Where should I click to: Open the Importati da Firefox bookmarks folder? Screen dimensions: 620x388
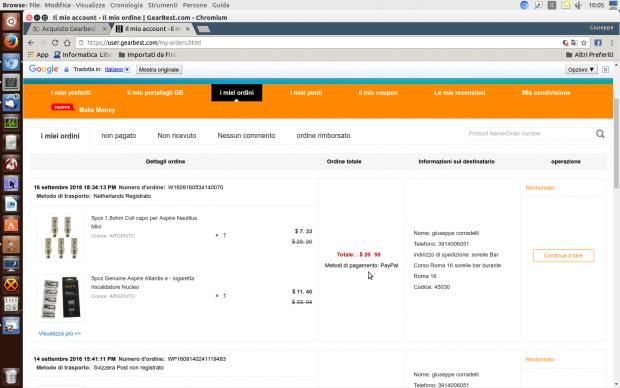tap(147, 55)
